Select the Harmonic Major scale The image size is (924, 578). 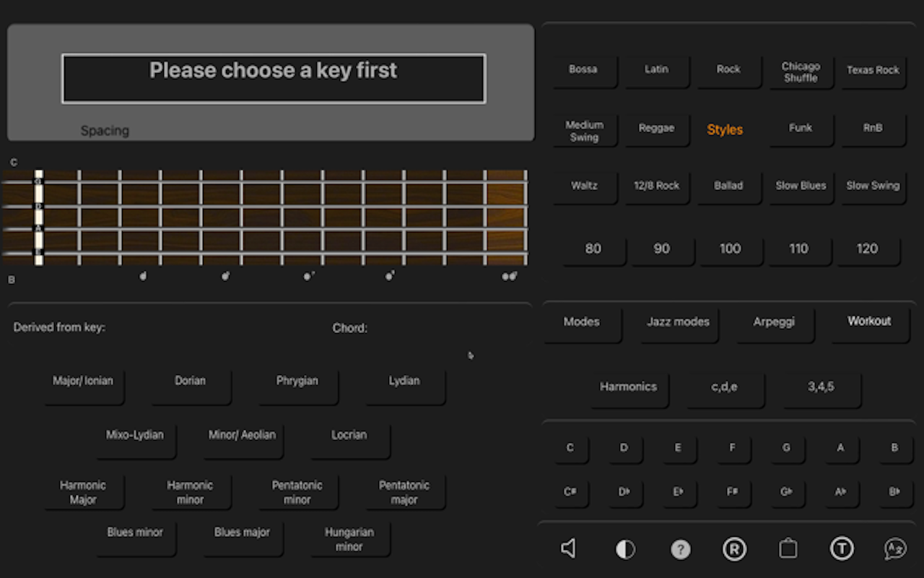pos(83,493)
